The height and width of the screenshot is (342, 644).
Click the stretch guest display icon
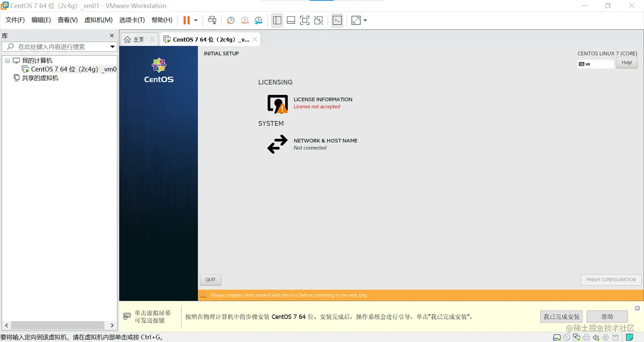(356, 20)
